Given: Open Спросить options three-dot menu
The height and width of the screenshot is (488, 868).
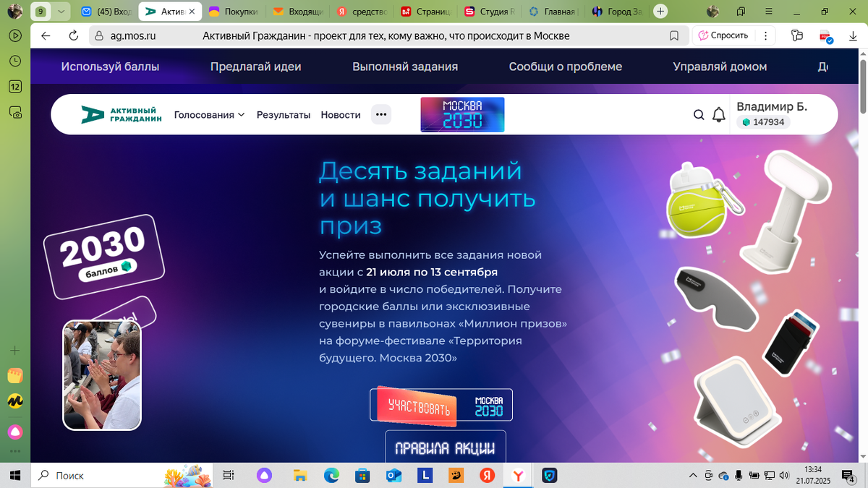Looking at the screenshot, I should point(767,35).
